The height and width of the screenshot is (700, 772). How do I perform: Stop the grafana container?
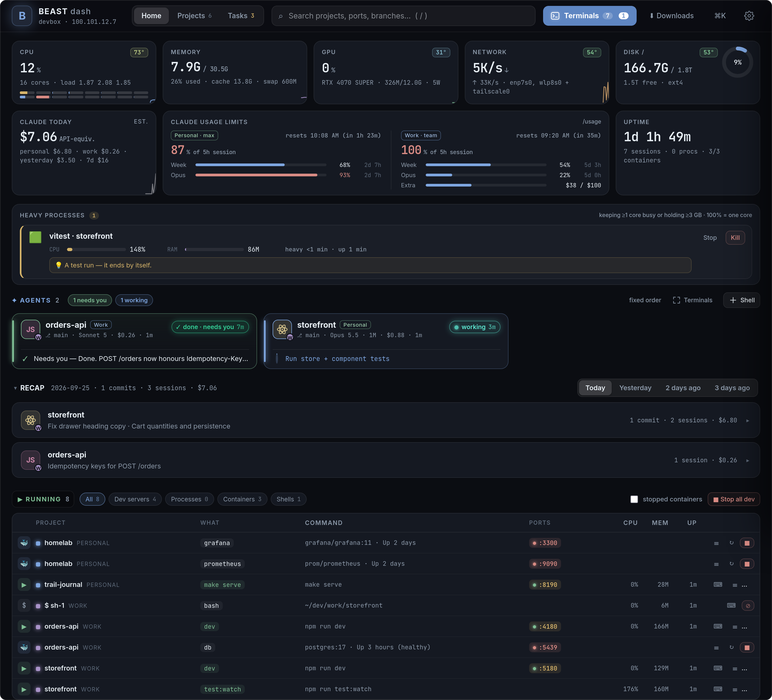click(747, 543)
